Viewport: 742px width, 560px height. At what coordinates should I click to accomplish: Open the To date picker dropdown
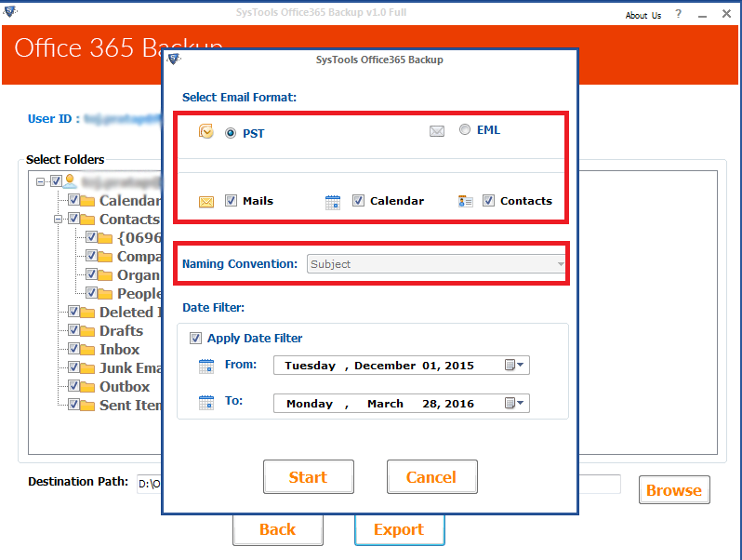[x=514, y=404]
